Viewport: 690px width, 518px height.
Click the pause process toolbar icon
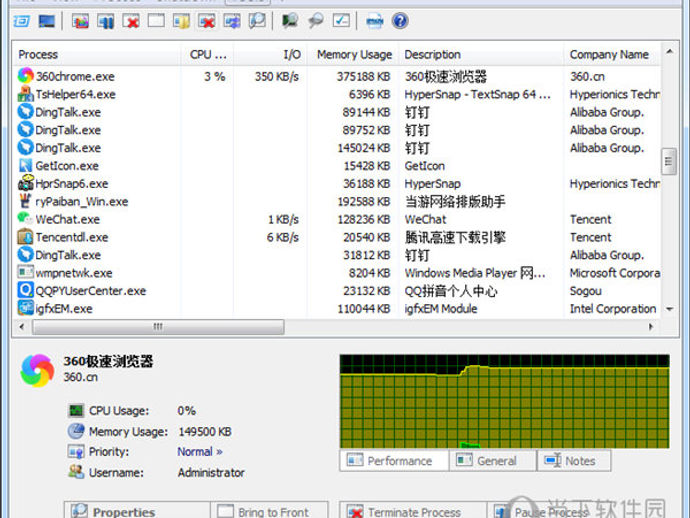click(x=106, y=21)
